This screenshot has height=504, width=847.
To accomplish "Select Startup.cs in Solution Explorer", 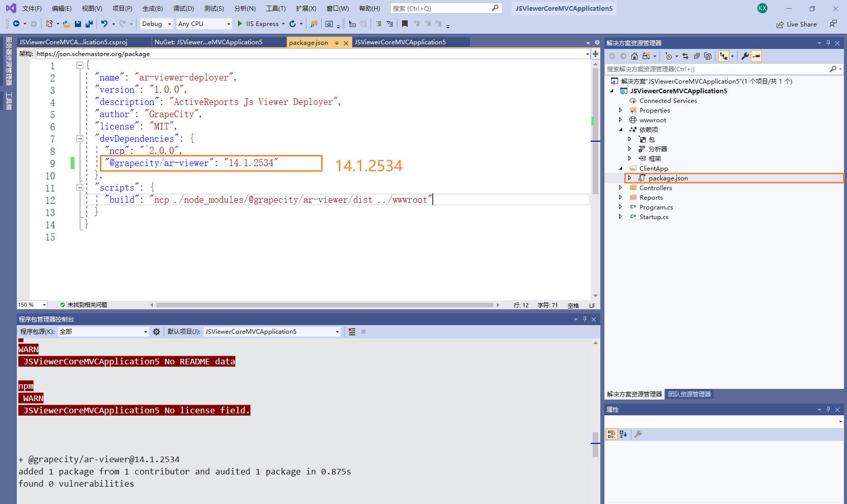I will tap(654, 217).
